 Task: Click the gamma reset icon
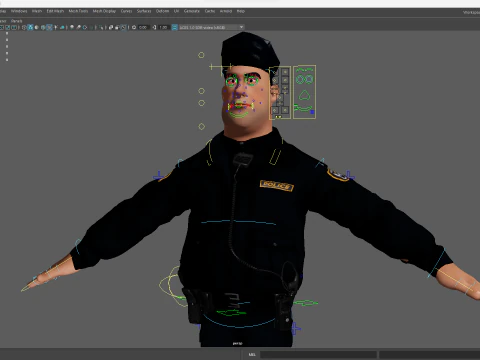(x=154, y=27)
